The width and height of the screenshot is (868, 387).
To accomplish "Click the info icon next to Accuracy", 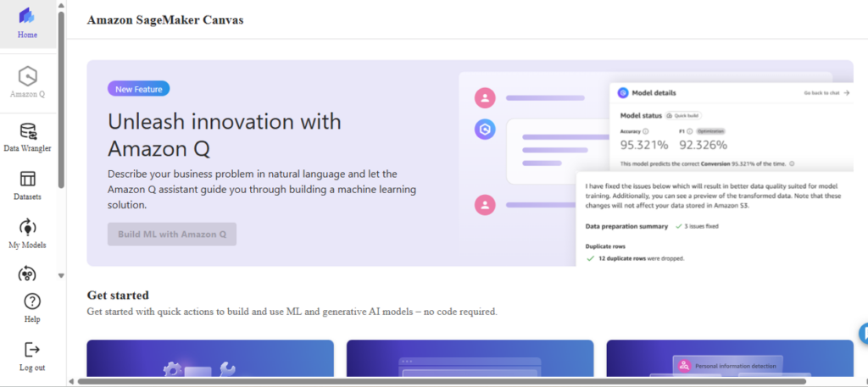I will (x=645, y=131).
